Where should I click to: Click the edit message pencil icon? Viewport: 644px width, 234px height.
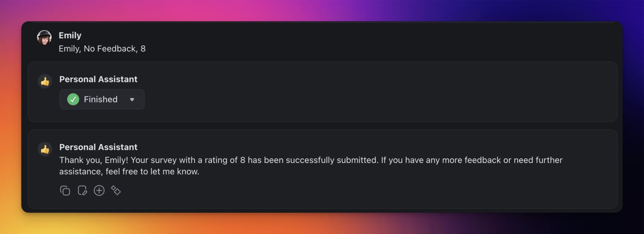coord(82,191)
